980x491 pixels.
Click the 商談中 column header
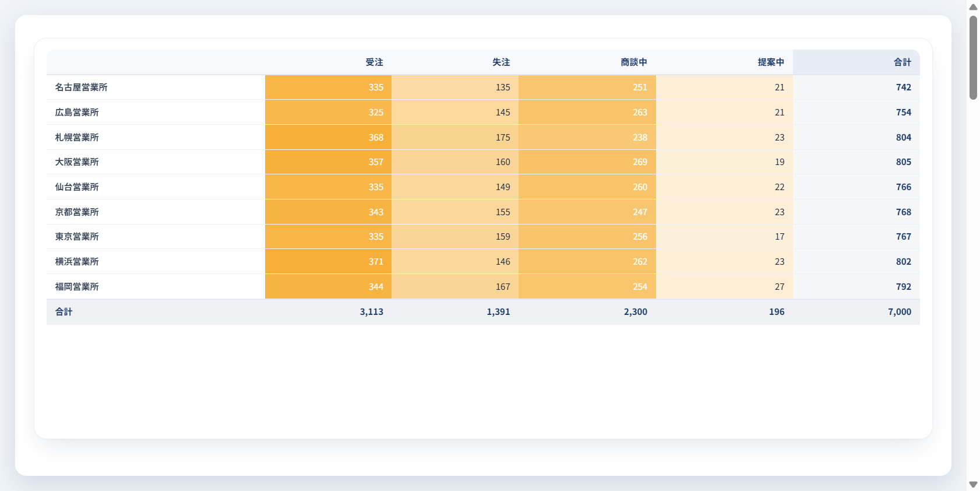pyautogui.click(x=587, y=62)
